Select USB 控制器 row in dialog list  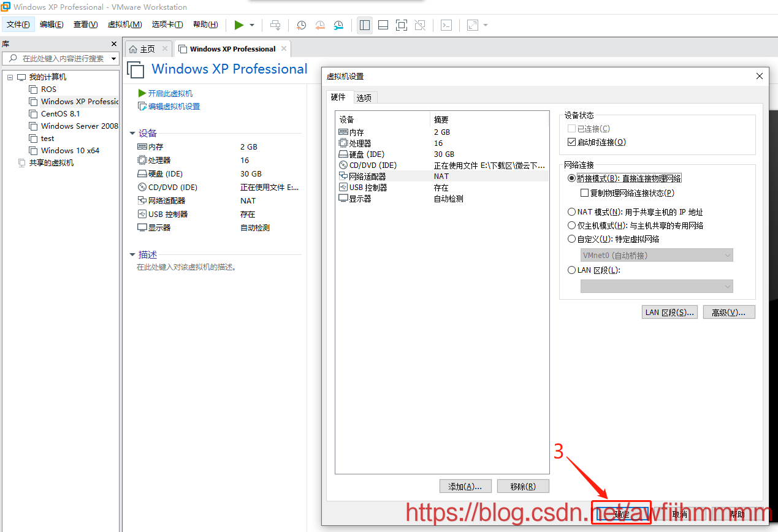coord(442,188)
